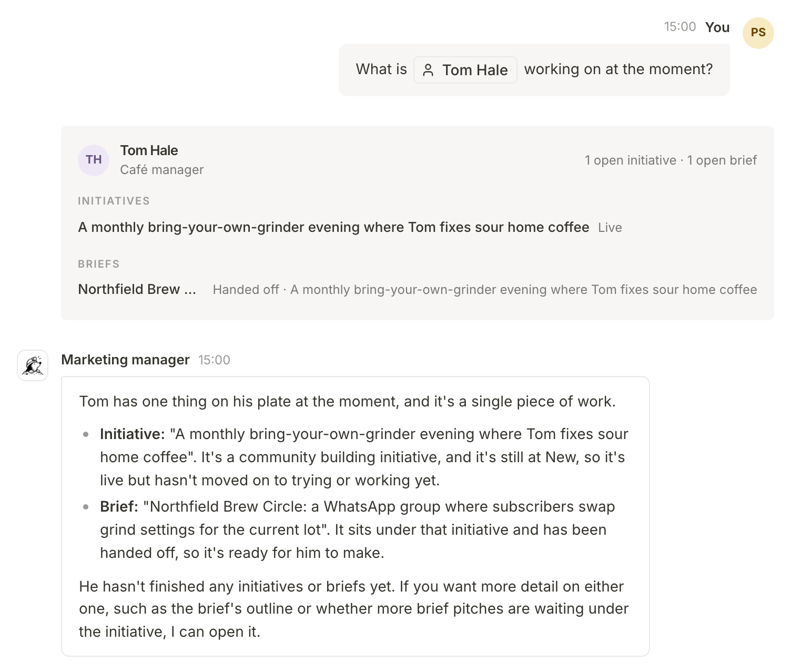The image size is (791, 672).
Task: Click "Tom has one thing on his plate" sentence
Action: pyautogui.click(x=347, y=401)
